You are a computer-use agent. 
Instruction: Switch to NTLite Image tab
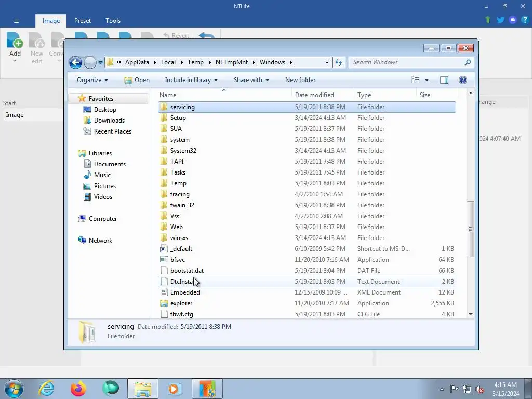point(51,21)
